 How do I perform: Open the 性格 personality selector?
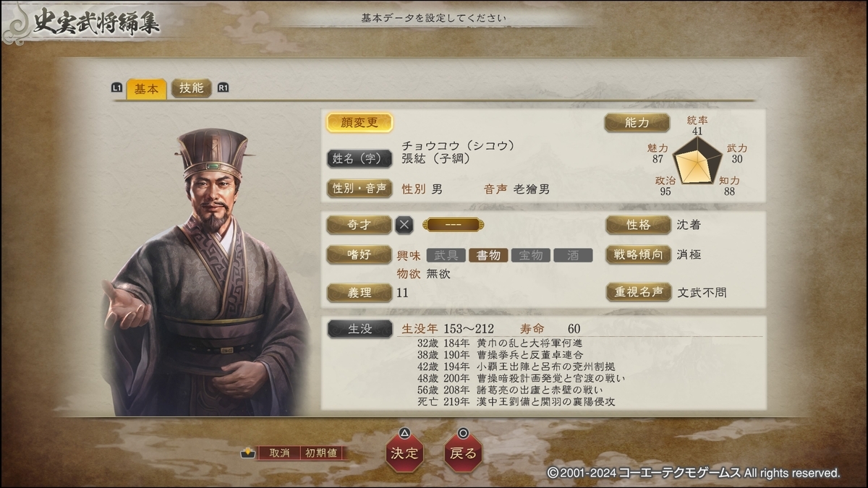click(x=639, y=225)
